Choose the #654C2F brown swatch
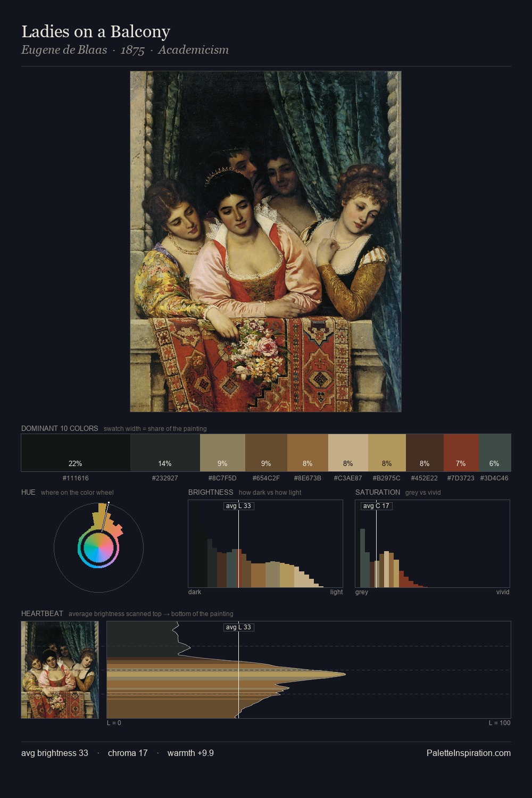The width and height of the screenshot is (532, 798). tap(266, 453)
